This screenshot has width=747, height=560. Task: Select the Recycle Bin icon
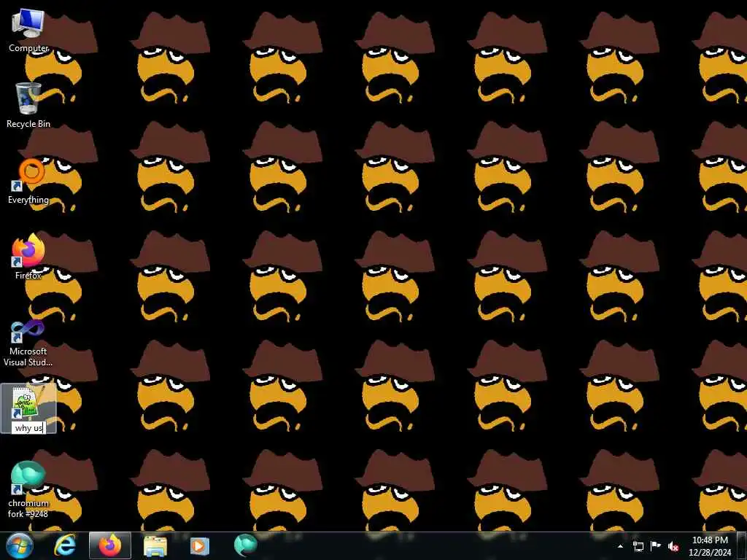click(x=28, y=98)
